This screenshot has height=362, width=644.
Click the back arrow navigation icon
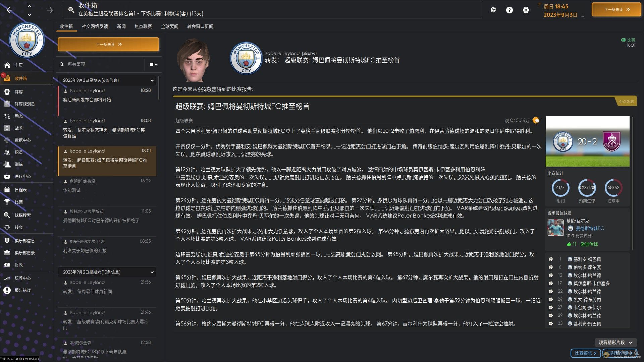click(10, 10)
